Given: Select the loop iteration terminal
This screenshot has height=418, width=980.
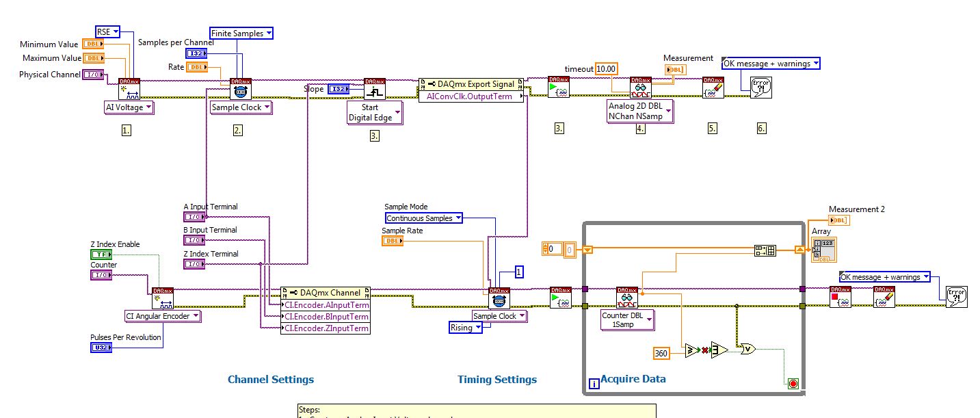Looking at the screenshot, I should pyautogui.click(x=594, y=384).
